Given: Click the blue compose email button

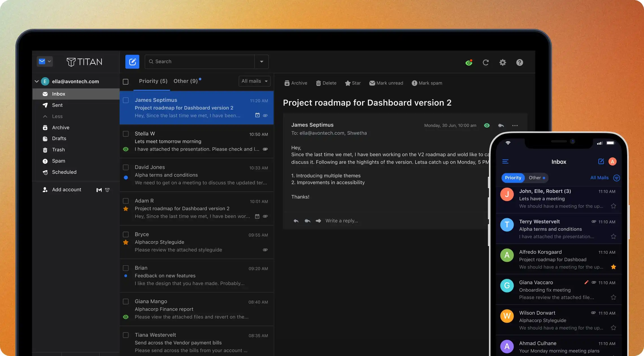Looking at the screenshot, I should tap(132, 62).
